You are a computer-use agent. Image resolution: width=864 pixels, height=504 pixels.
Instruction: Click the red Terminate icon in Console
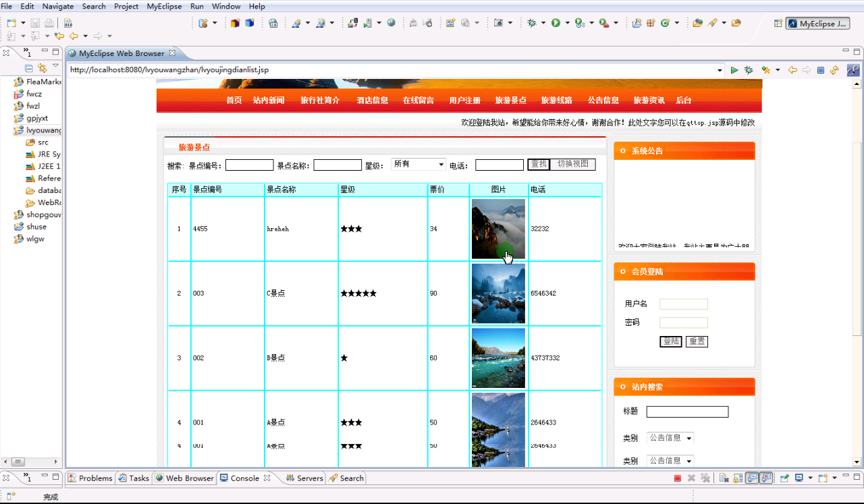[678, 478]
